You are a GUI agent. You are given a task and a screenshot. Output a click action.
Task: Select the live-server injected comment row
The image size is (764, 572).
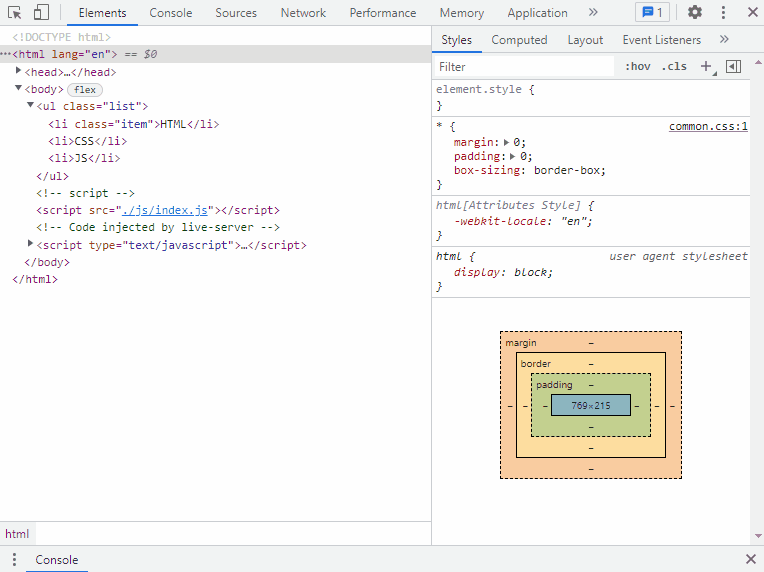pyautogui.click(x=215, y=228)
